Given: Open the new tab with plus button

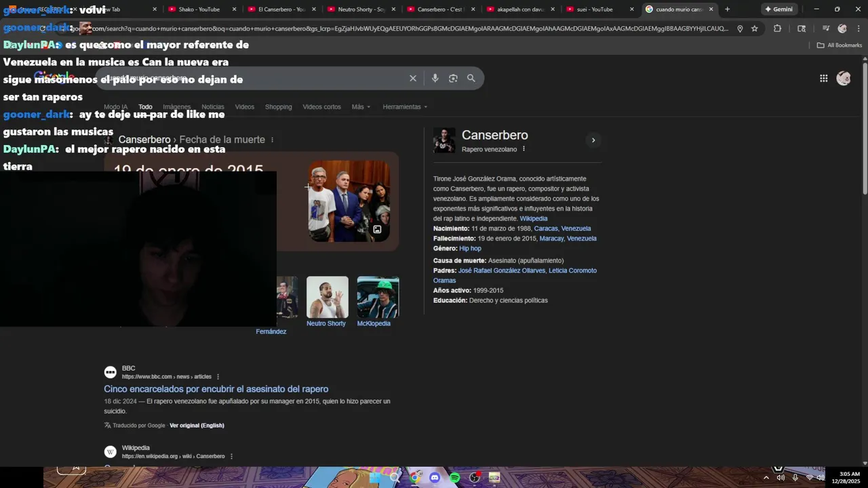Looking at the screenshot, I should click(727, 9).
